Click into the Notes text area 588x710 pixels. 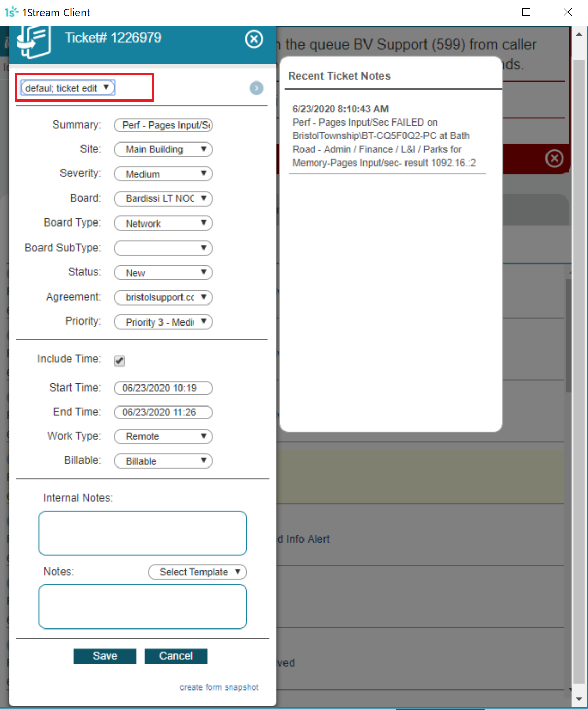click(x=143, y=606)
